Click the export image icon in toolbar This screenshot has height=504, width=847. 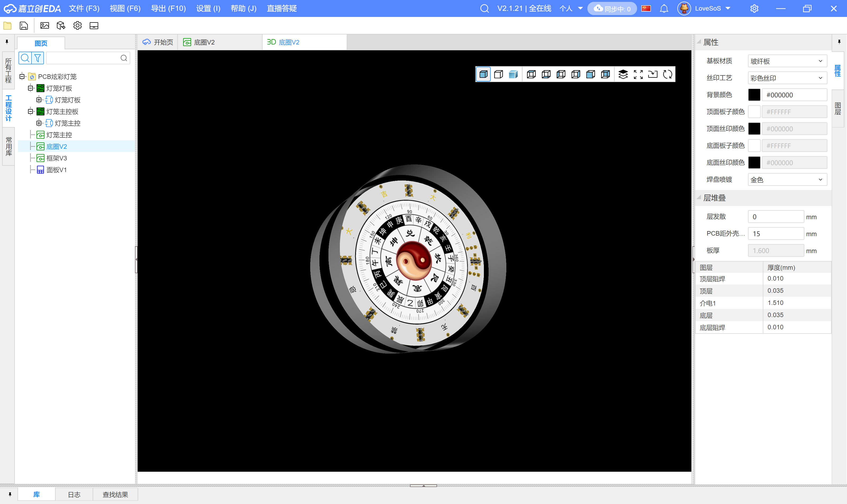coord(44,25)
